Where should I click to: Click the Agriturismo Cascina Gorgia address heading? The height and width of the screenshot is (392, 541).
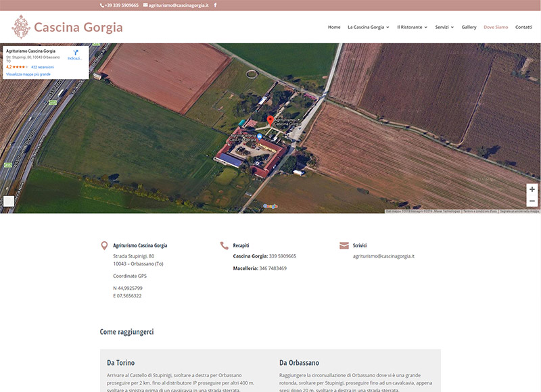[140, 245]
